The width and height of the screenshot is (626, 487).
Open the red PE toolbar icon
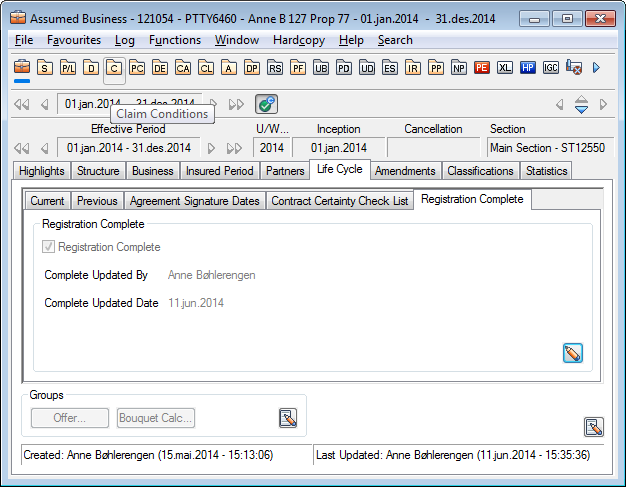tap(482, 67)
